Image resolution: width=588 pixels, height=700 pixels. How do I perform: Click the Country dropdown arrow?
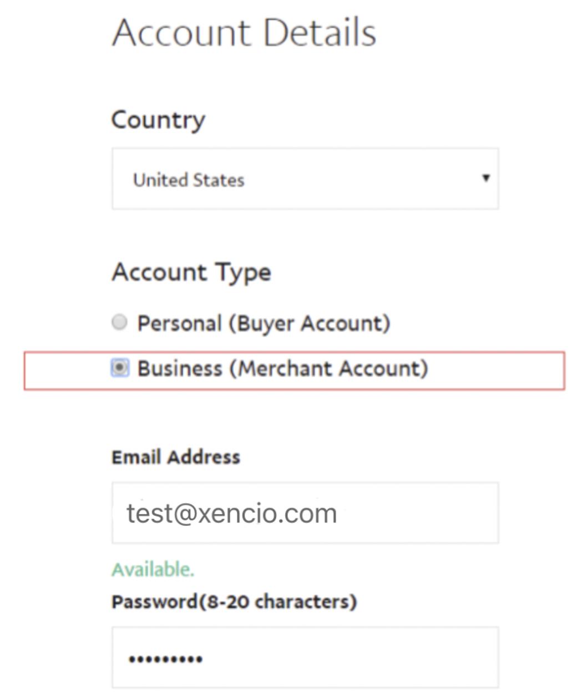click(x=486, y=178)
